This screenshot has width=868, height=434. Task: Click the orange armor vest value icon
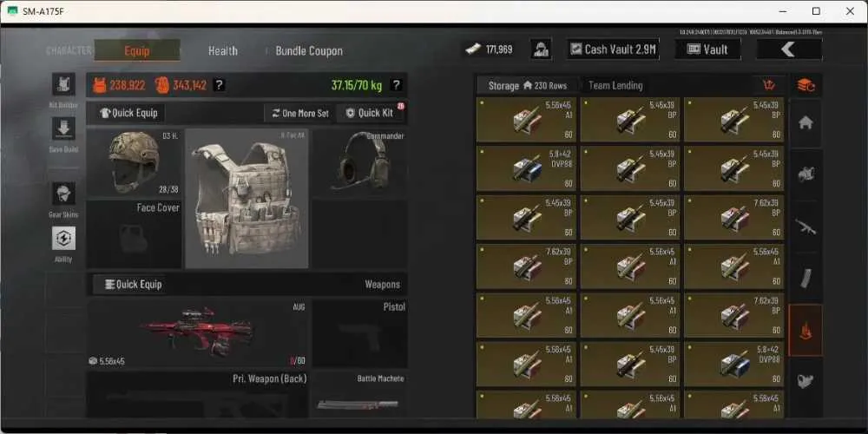pyautogui.click(x=99, y=85)
